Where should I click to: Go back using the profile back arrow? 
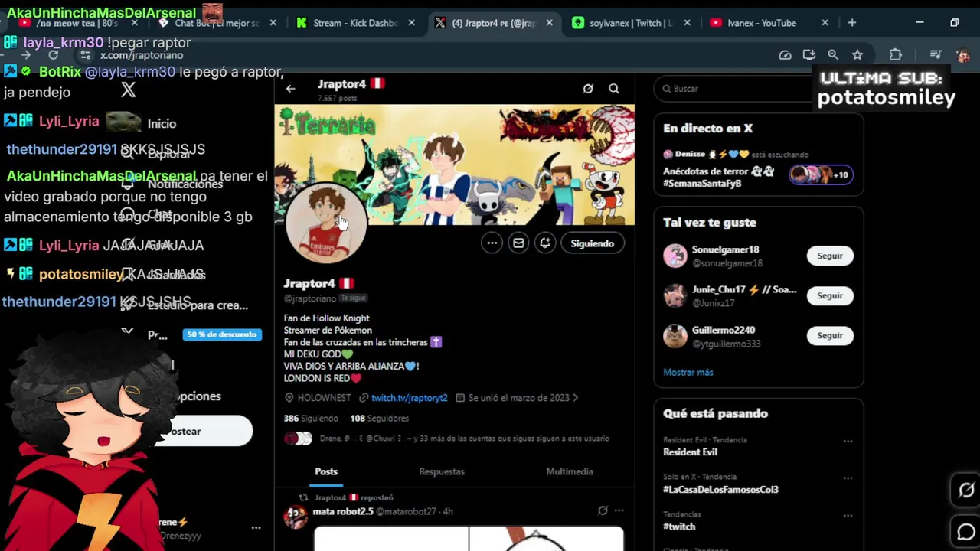[x=290, y=89]
